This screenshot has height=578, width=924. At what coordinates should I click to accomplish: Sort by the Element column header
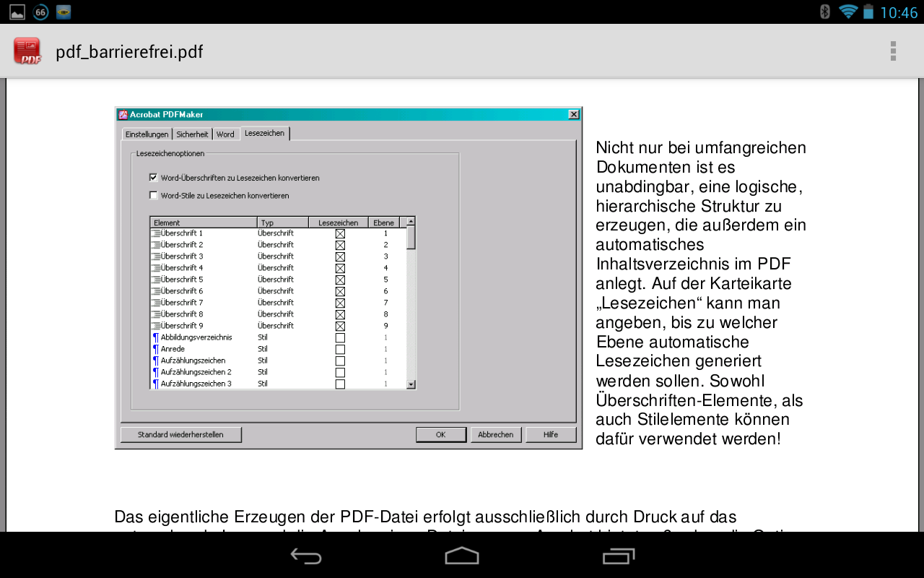coord(204,223)
